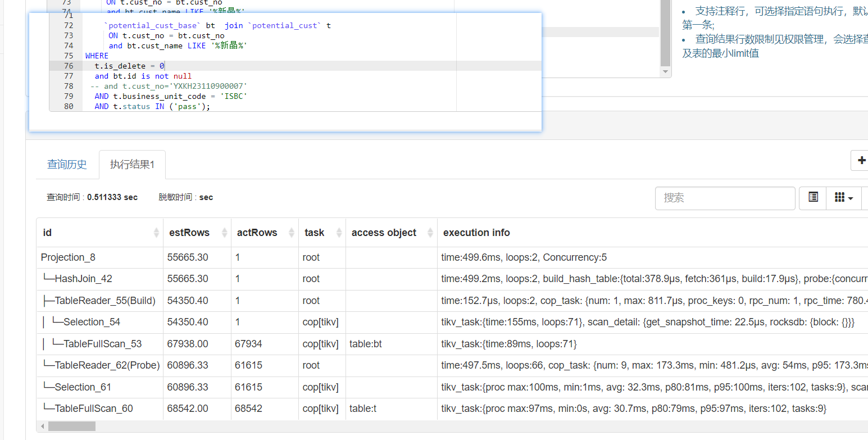Open the columns grid dropdown

point(844,198)
